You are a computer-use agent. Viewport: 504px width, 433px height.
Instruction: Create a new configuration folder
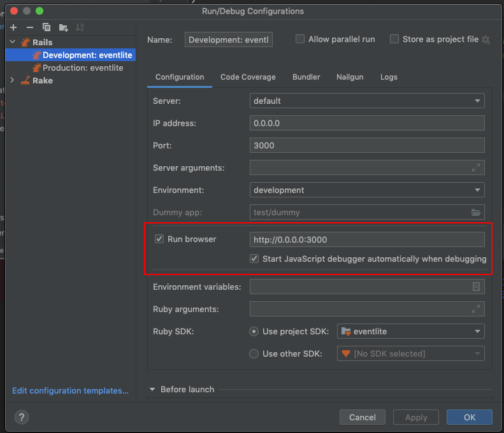click(x=63, y=27)
